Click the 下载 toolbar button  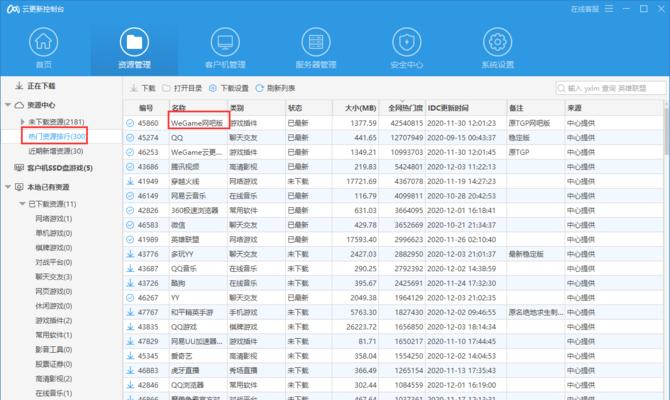[143, 88]
